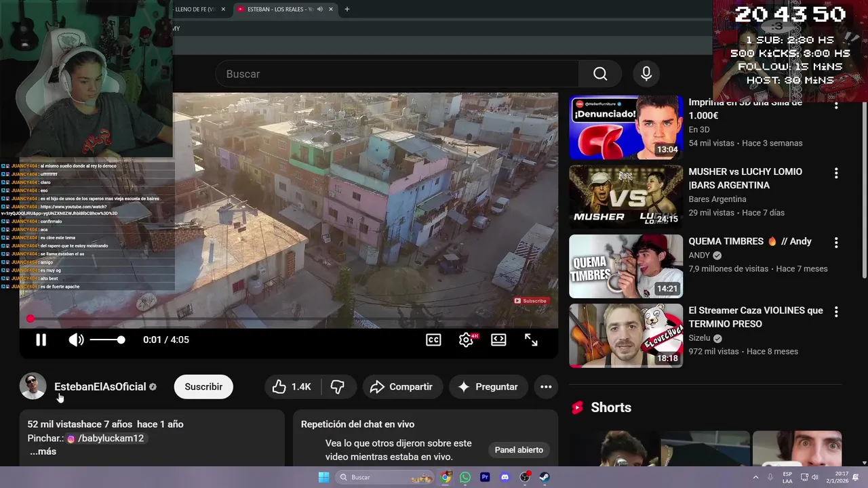Screen dimensions: 868x488
Task: Click the Subscribe watermark on the video
Action: click(x=530, y=301)
